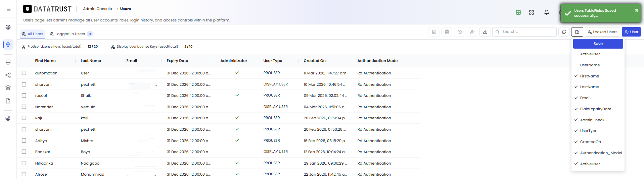Select checkbox for Afroze Mohammad row
This screenshot has height=179, width=644.
pos(24,174)
